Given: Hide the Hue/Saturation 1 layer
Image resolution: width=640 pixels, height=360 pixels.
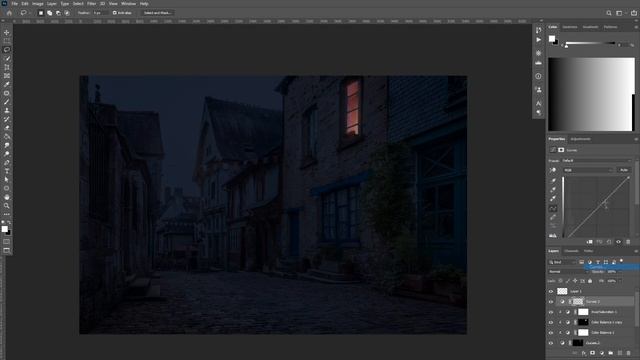Looking at the screenshot, I should tap(551, 312).
